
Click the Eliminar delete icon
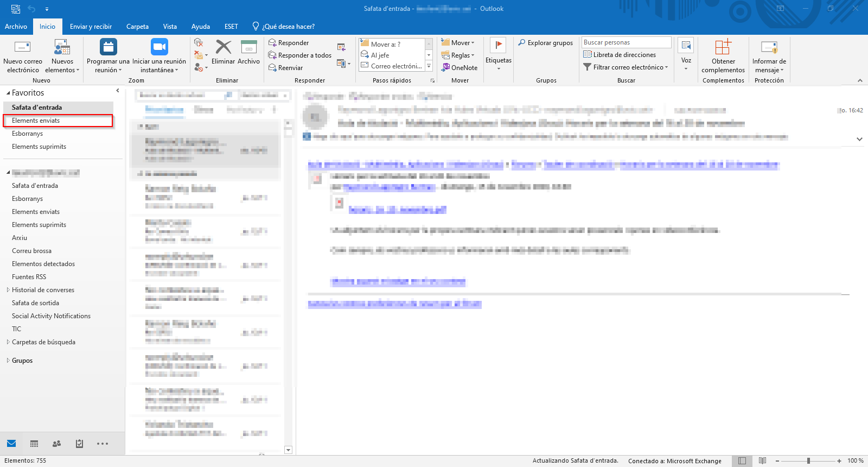(x=223, y=47)
